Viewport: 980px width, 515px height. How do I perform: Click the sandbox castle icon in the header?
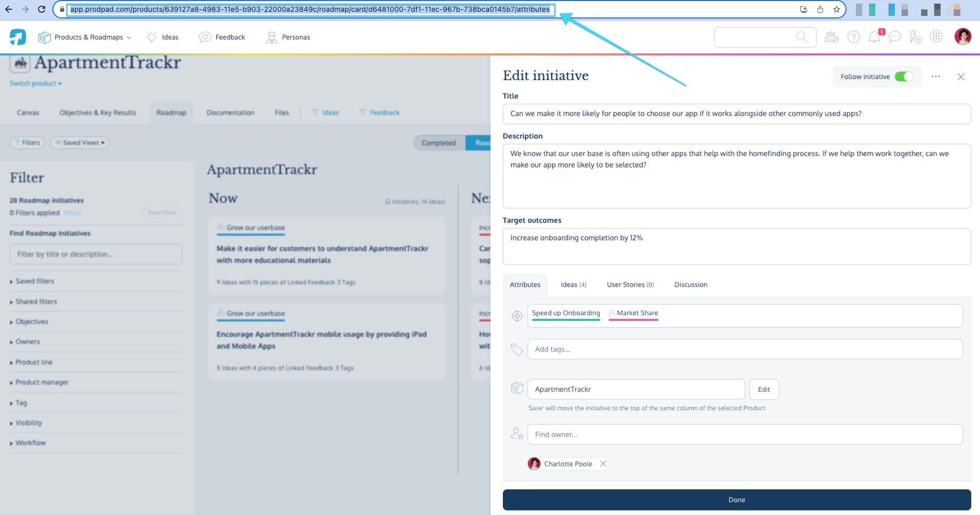point(832,36)
